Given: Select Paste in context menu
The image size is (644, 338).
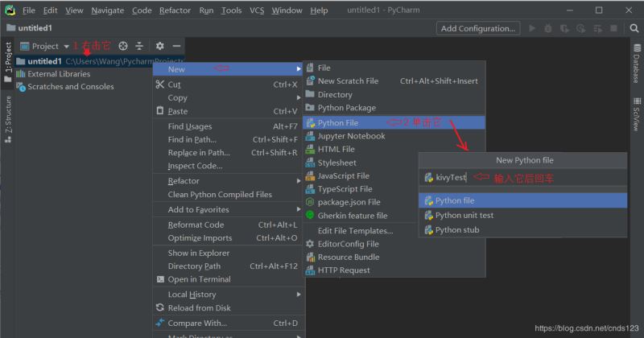Looking at the screenshot, I should tap(228, 111).
